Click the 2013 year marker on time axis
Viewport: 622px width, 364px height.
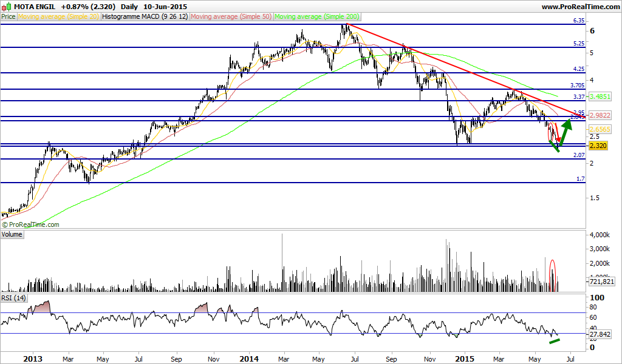(33, 359)
